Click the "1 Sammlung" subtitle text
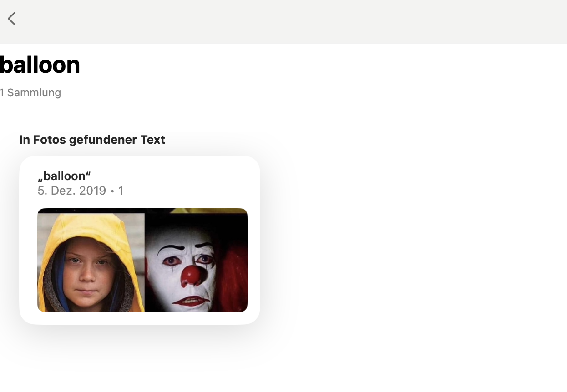Image resolution: width=567 pixels, height=392 pixels. click(30, 93)
